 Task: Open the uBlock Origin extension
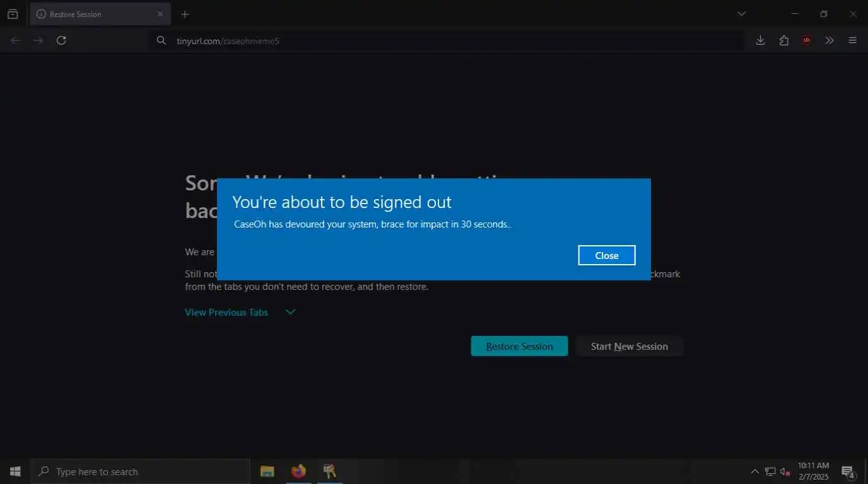click(806, 40)
